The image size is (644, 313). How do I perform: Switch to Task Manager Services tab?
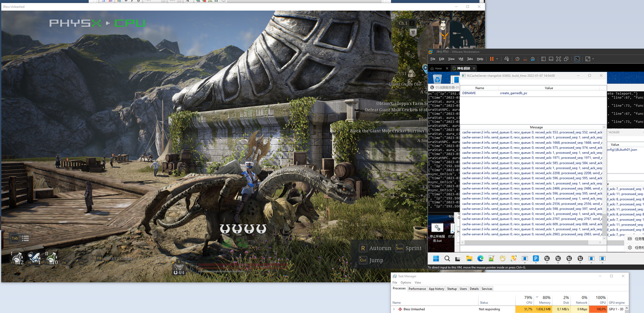(x=487, y=289)
